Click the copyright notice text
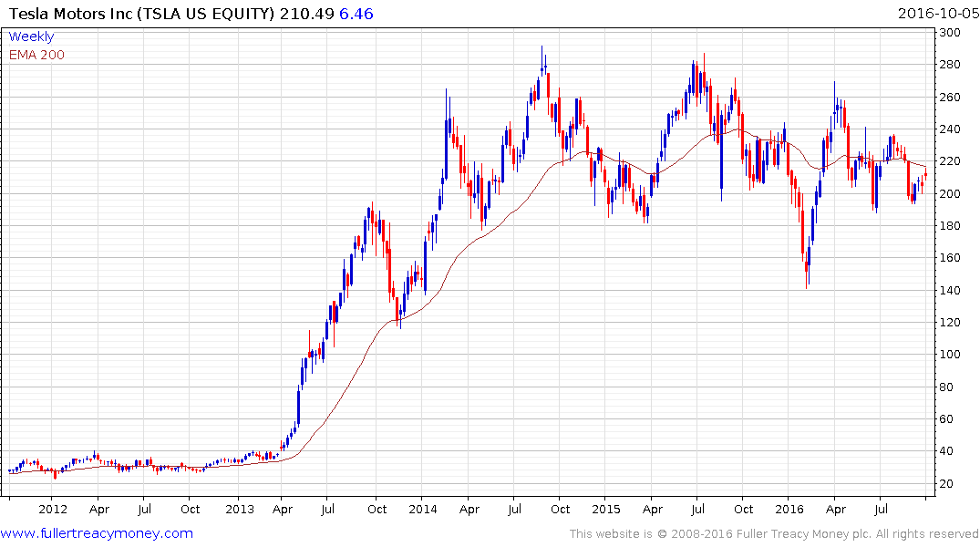The width and height of the screenshot is (980, 547). (x=774, y=534)
